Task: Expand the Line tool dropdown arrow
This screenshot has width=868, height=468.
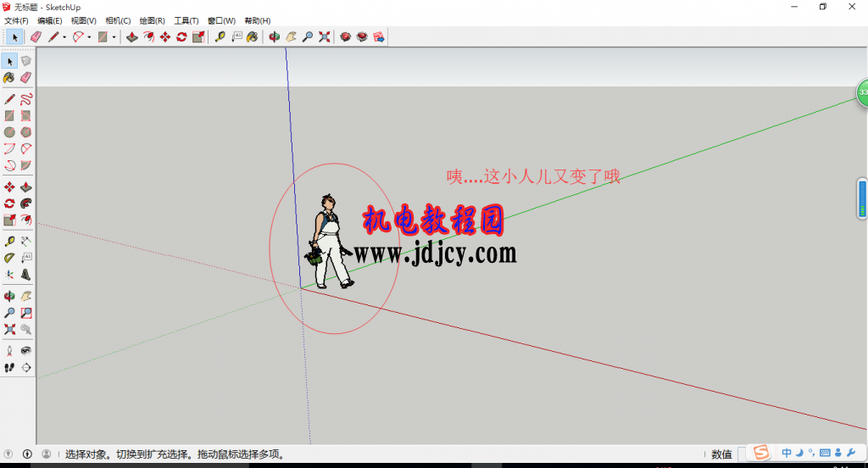Action: pyautogui.click(x=64, y=37)
